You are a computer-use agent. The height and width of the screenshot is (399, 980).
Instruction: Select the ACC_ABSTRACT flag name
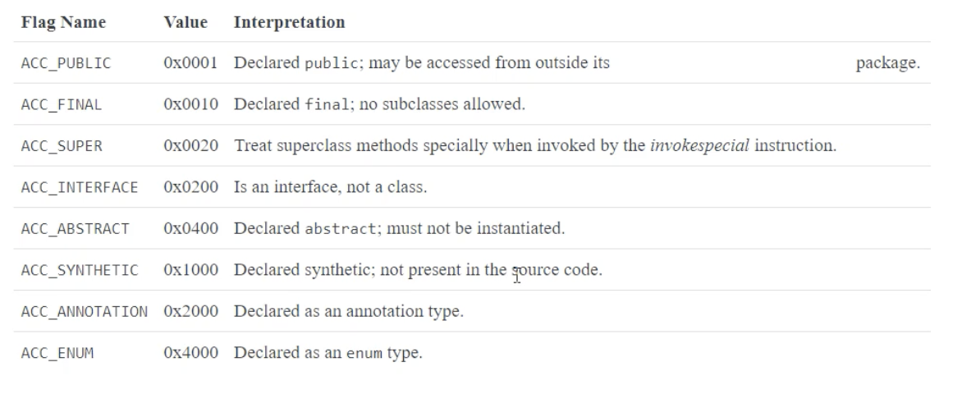coord(75,229)
